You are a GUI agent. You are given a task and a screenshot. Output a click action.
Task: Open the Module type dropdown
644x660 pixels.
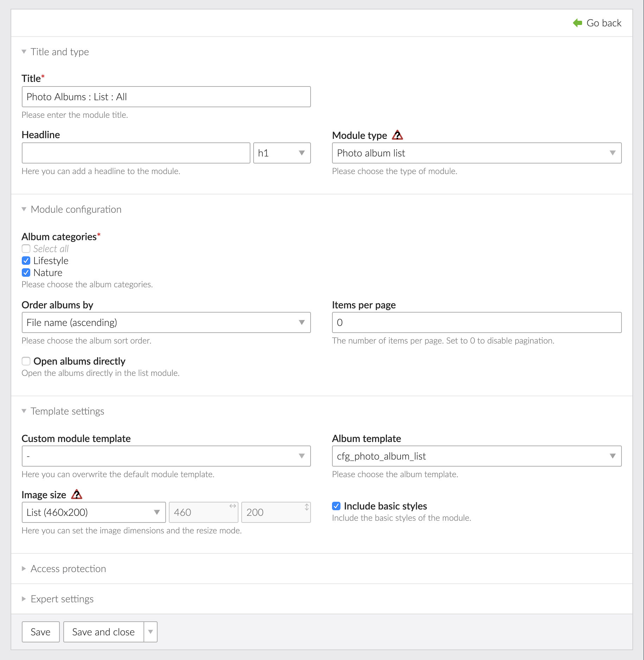[x=476, y=153]
